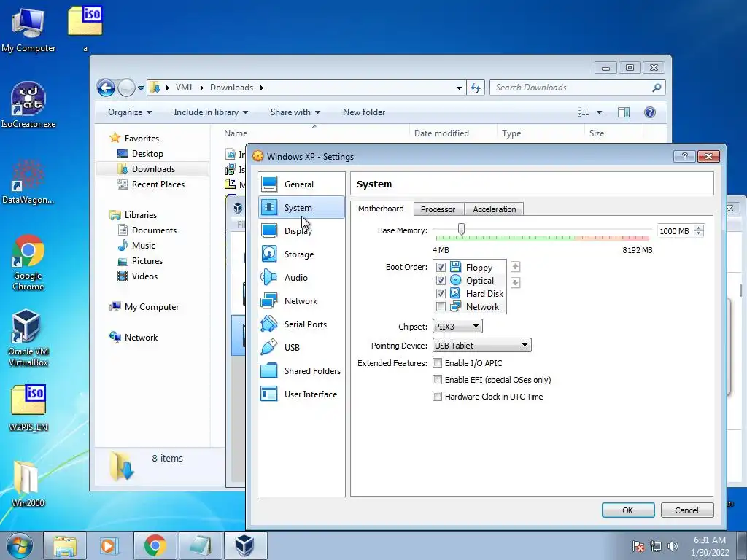Expand the address bar history dropdown

pyautogui.click(x=459, y=88)
